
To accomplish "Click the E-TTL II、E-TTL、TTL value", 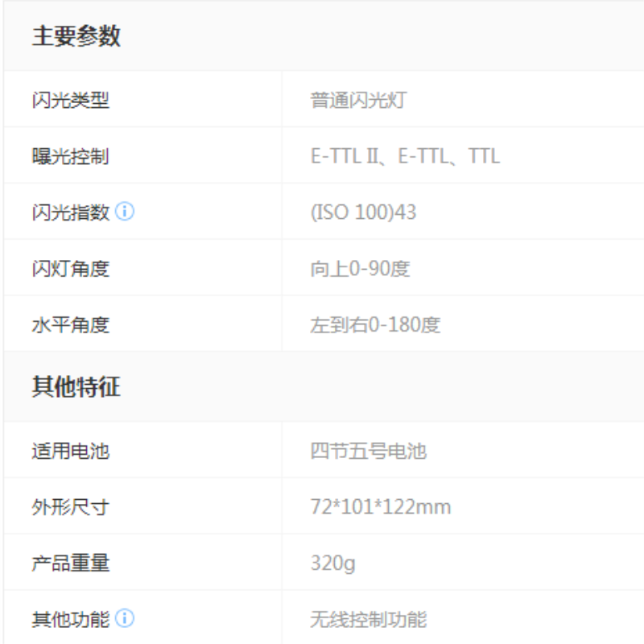I will point(405,156).
